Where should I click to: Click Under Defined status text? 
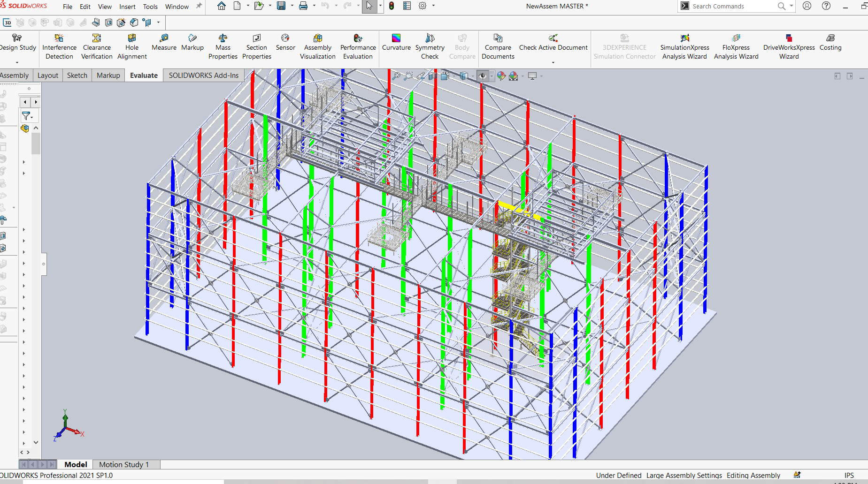[619, 475]
